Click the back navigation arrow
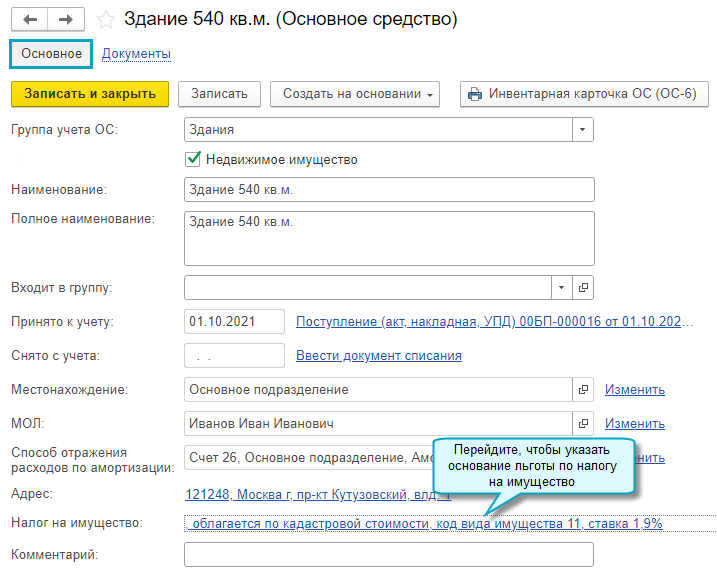 click(30, 19)
